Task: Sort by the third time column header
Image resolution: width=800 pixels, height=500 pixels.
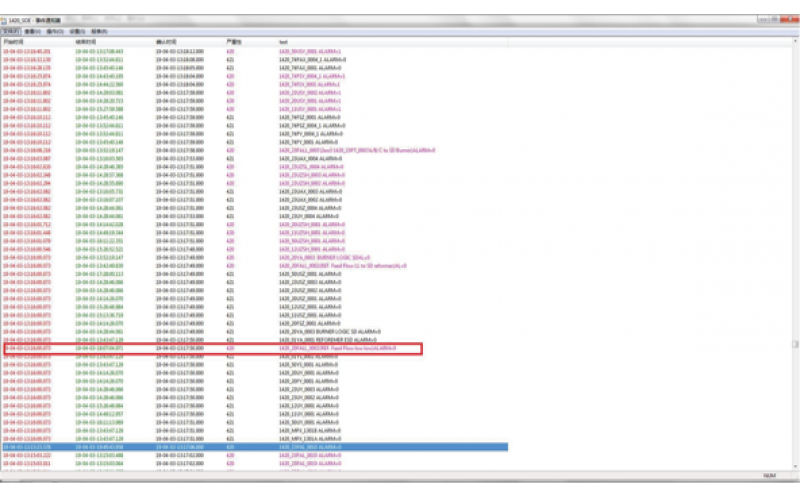Action: tap(168, 42)
